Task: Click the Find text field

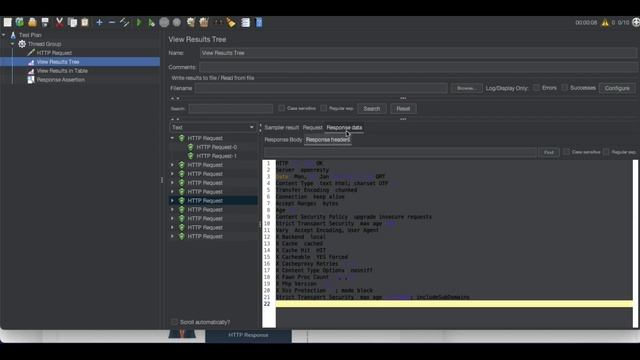Action: [x=400, y=152]
